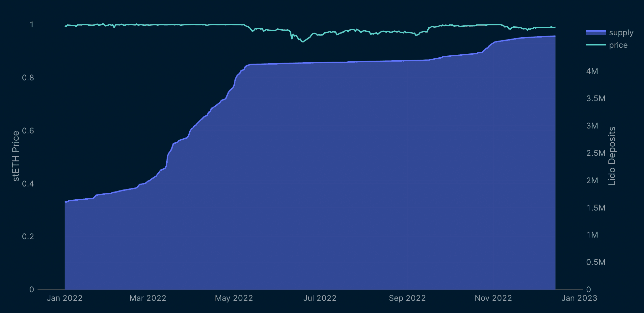Click the teal price legend line swatch
Image resolution: width=644 pixels, height=313 pixels.
point(596,45)
